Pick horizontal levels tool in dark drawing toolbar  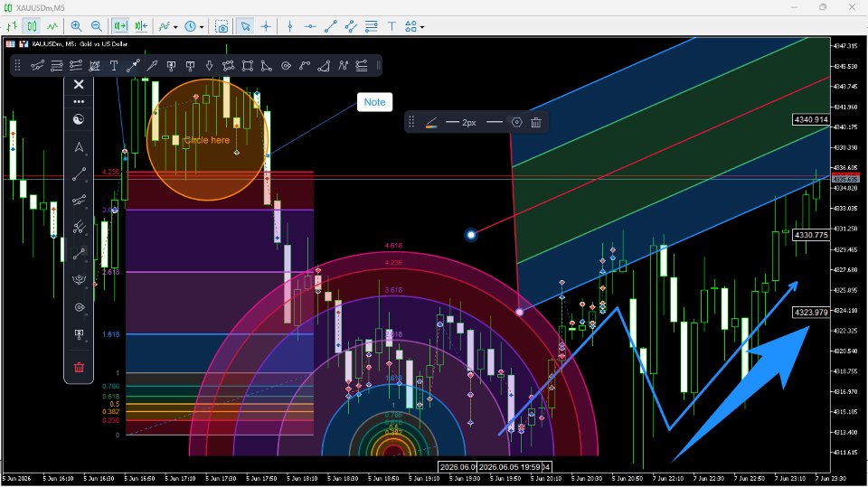[56, 66]
